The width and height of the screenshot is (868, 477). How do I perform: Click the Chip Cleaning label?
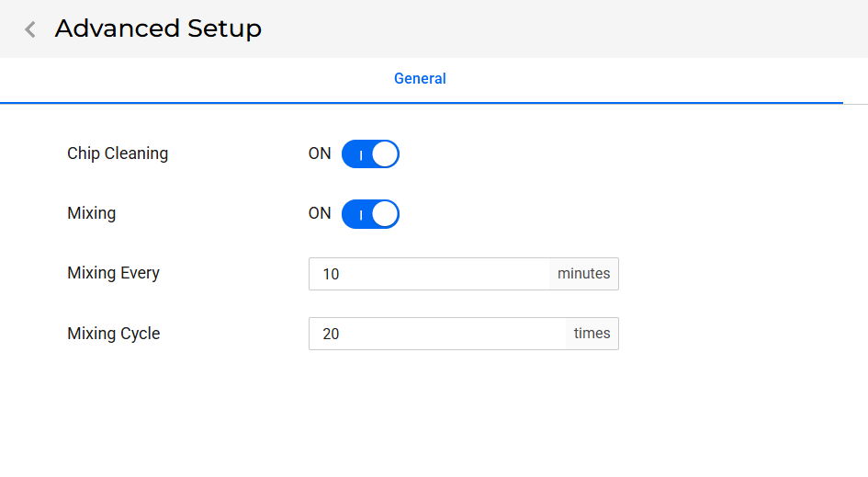pyautogui.click(x=118, y=153)
